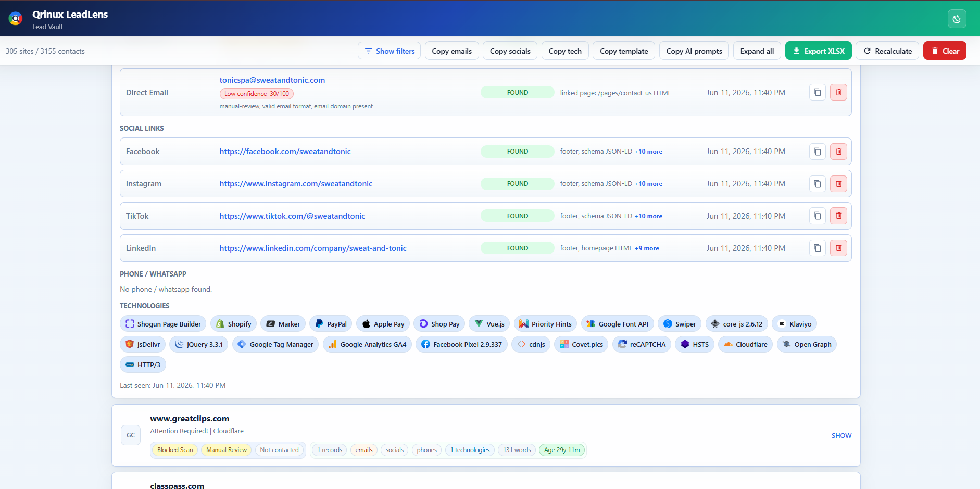This screenshot has height=489, width=980.
Task: Click the HTTP/3 technology chip
Action: (143, 365)
